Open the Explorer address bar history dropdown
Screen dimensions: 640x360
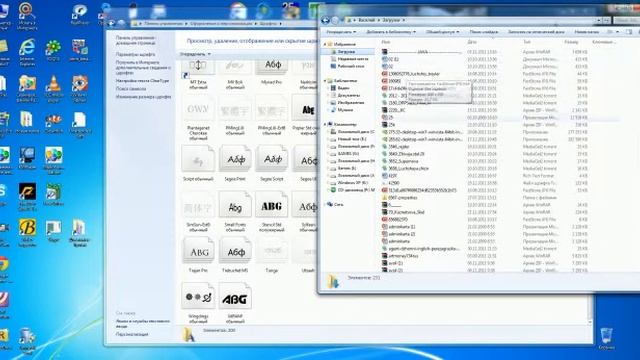coord(599,20)
